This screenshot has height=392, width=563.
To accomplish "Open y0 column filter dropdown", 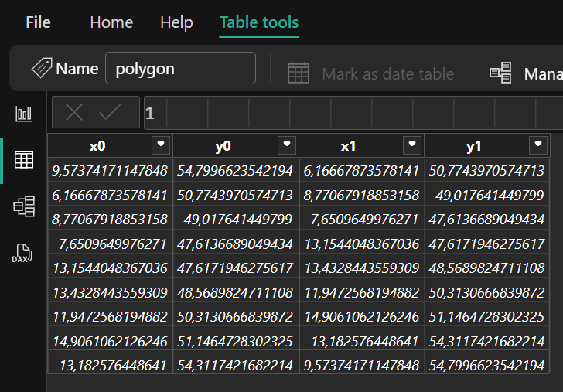I will [286, 145].
